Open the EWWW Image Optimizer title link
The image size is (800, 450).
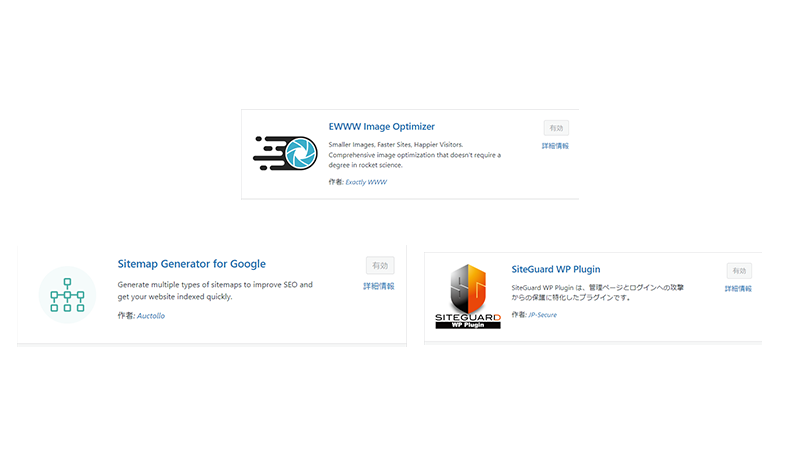tap(382, 127)
